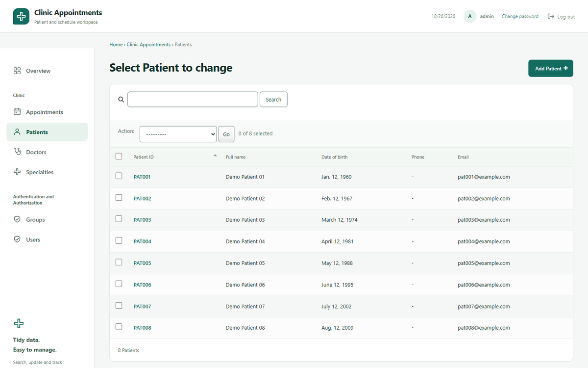Check the box for PAT008

(119, 327)
